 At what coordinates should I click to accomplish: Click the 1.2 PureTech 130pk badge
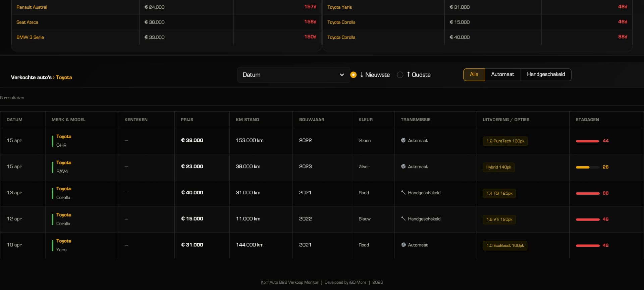pos(505,141)
